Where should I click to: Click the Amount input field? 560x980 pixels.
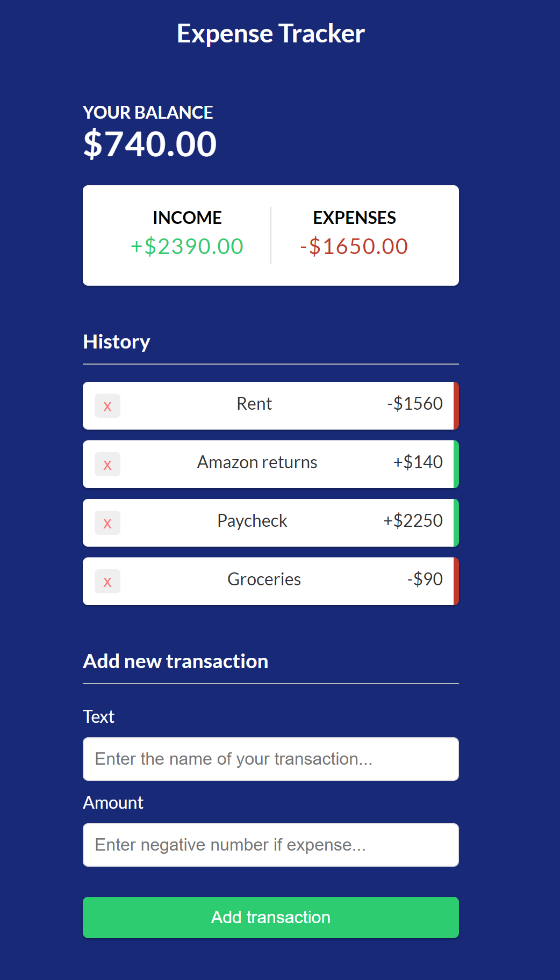(x=270, y=845)
